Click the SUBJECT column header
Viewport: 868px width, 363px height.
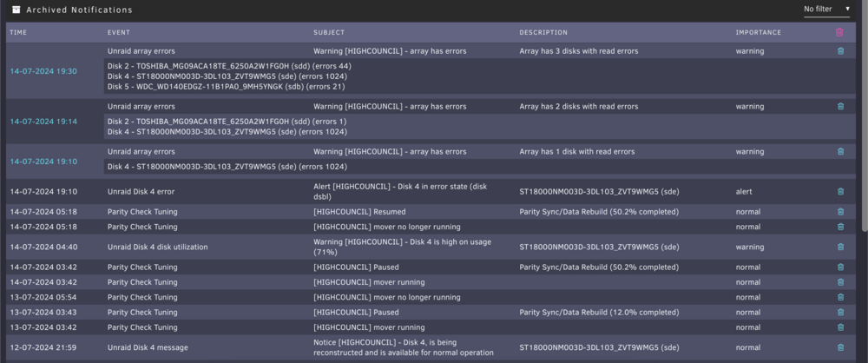329,33
